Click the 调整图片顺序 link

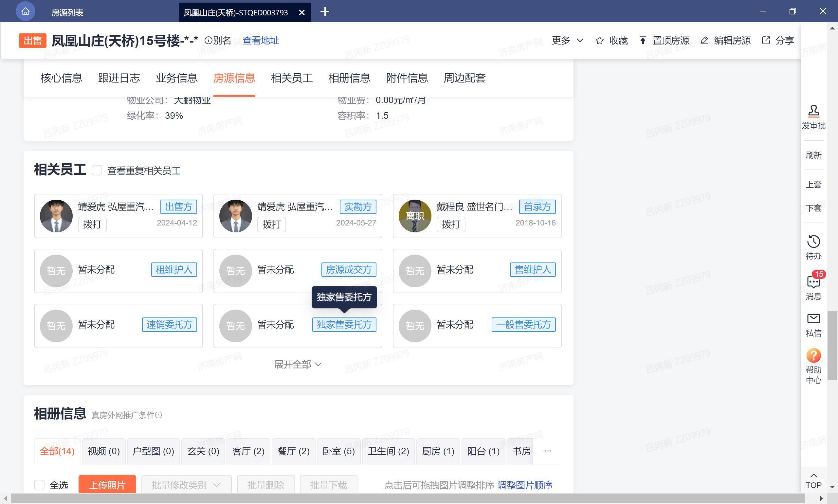click(525, 485)
